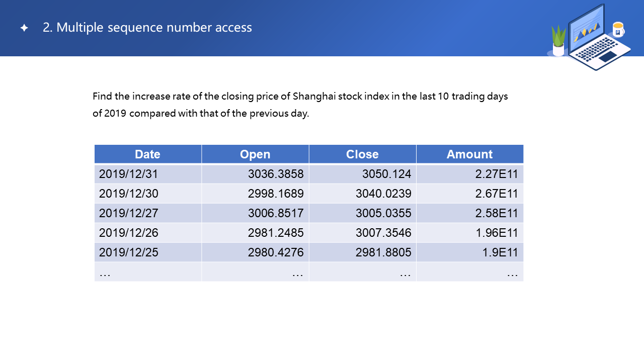644x362 pixels.
Task: Click the coffee mug icon
Action: pos(618,30)
